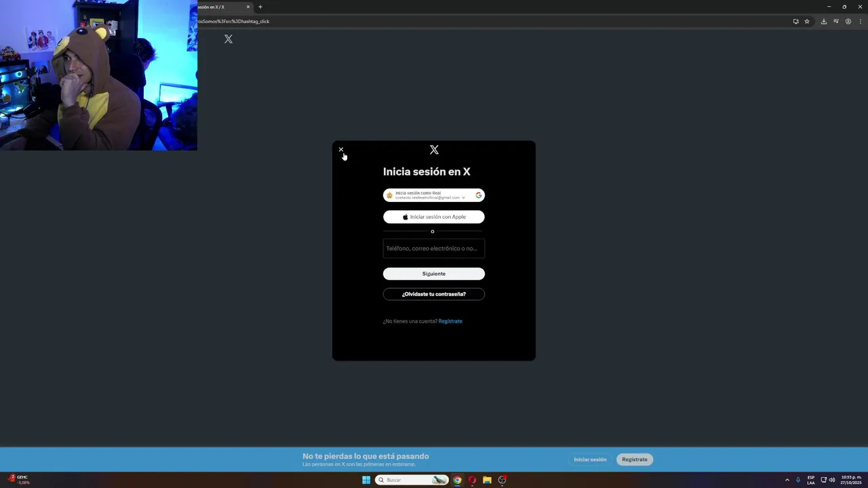This screenshot has height=488, width=868.
Task: Click the Google logo on sign-in button
Action: [479, 195]
